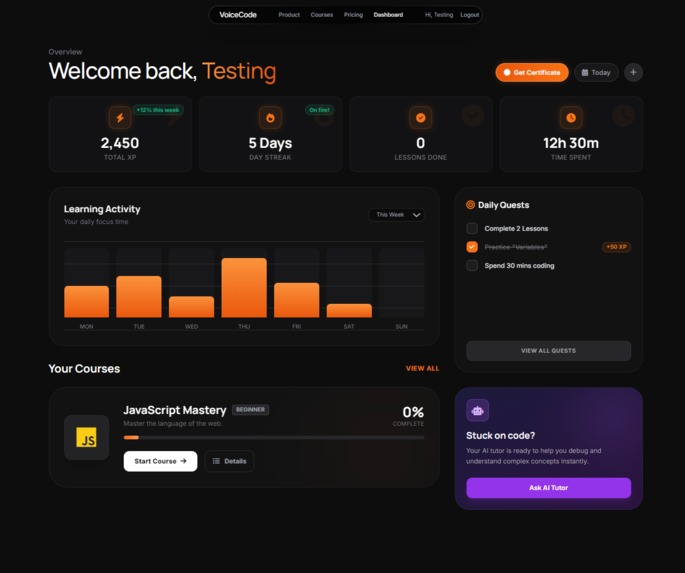Image resolution: width=685 pixels, height=573 pixels.
Task: Click the calendar icon in Today button
Action: pyautogui.click(x=585, y=72)
